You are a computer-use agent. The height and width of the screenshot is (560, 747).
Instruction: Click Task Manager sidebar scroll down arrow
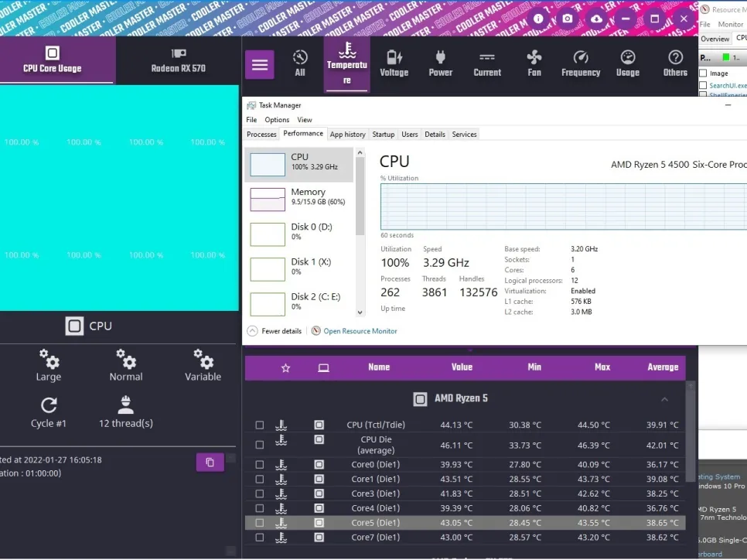point(360,312)
